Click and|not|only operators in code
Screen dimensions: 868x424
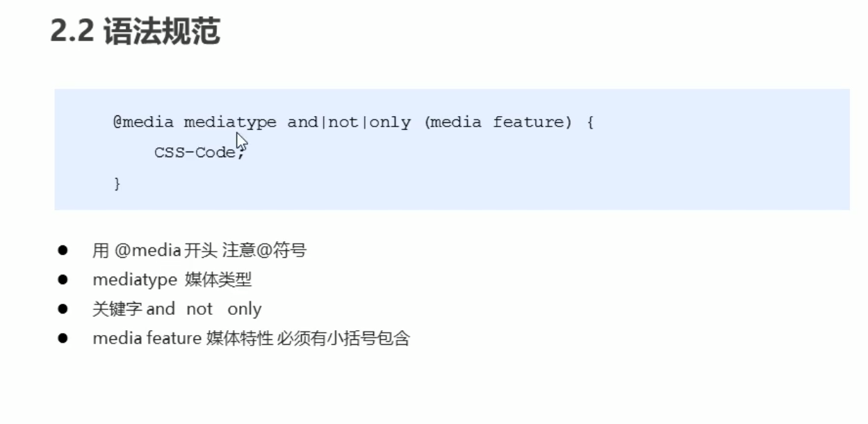point(349,122)
